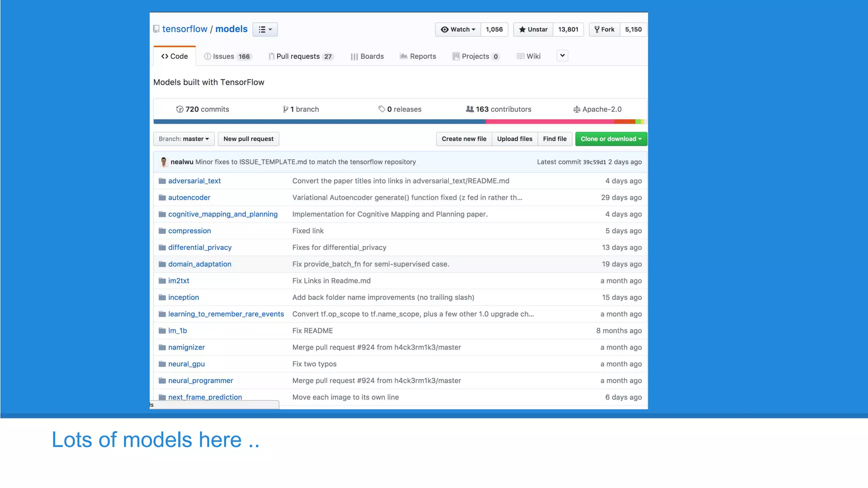Click nealwu's avatar thumbnail
Viewport: 868px width, 488px height.
(164, 162)
